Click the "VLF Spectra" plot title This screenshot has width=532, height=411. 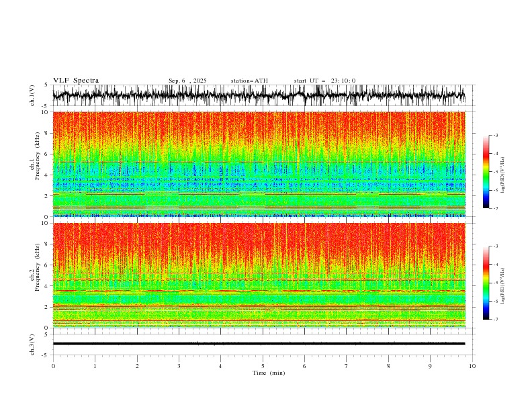tap(76, 81)
